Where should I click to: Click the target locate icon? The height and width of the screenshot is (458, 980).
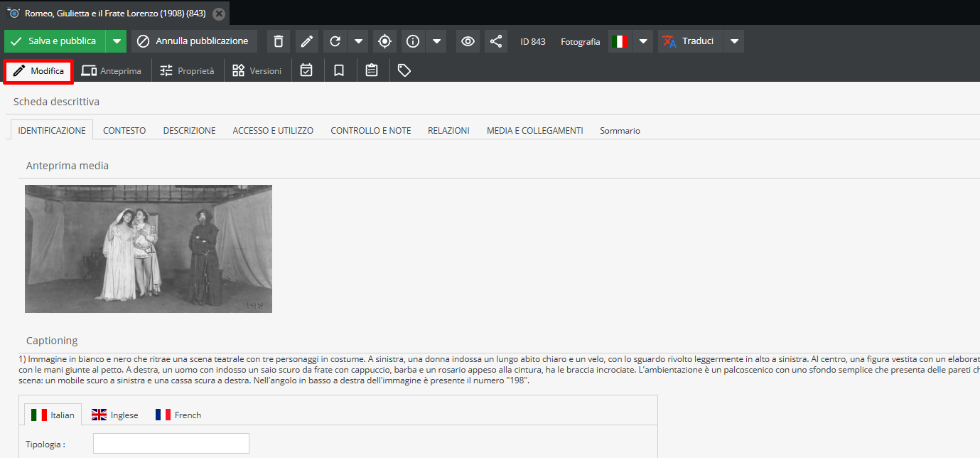384,41
